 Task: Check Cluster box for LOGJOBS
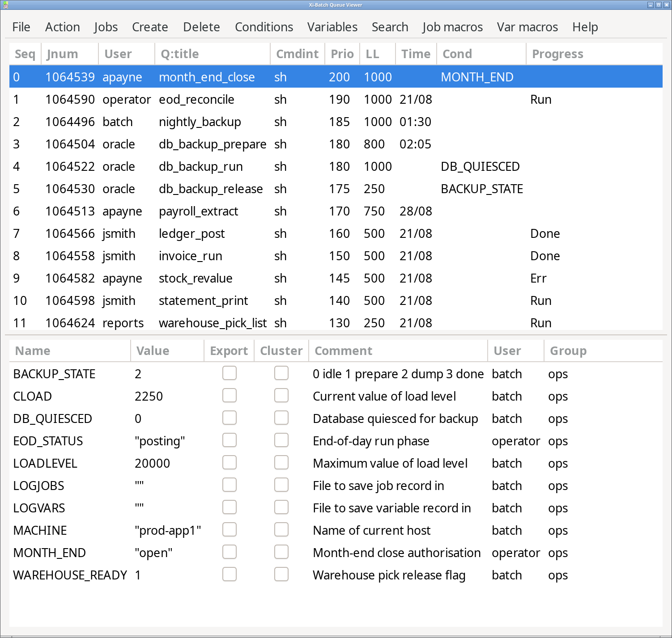click(281, 485)
